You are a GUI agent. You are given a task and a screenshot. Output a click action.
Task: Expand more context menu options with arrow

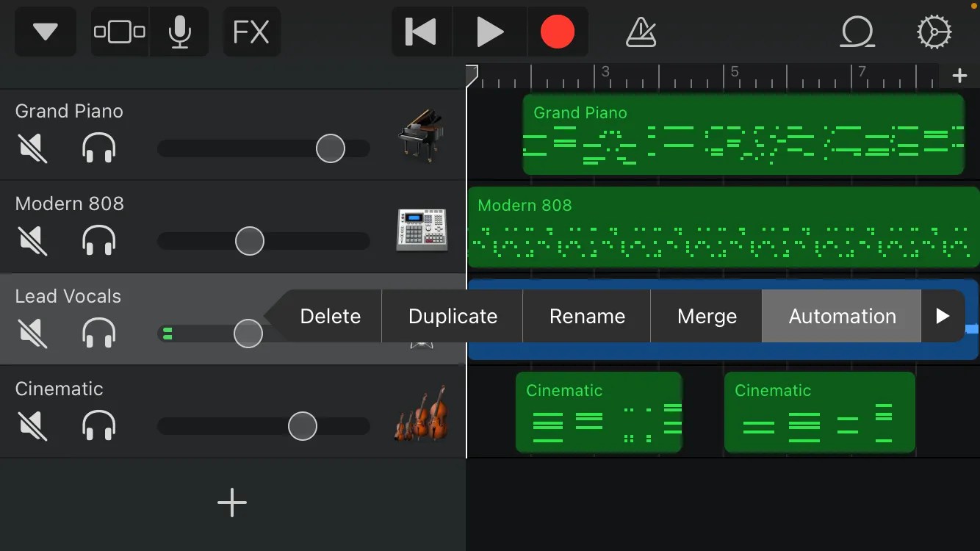pos(944,316)
